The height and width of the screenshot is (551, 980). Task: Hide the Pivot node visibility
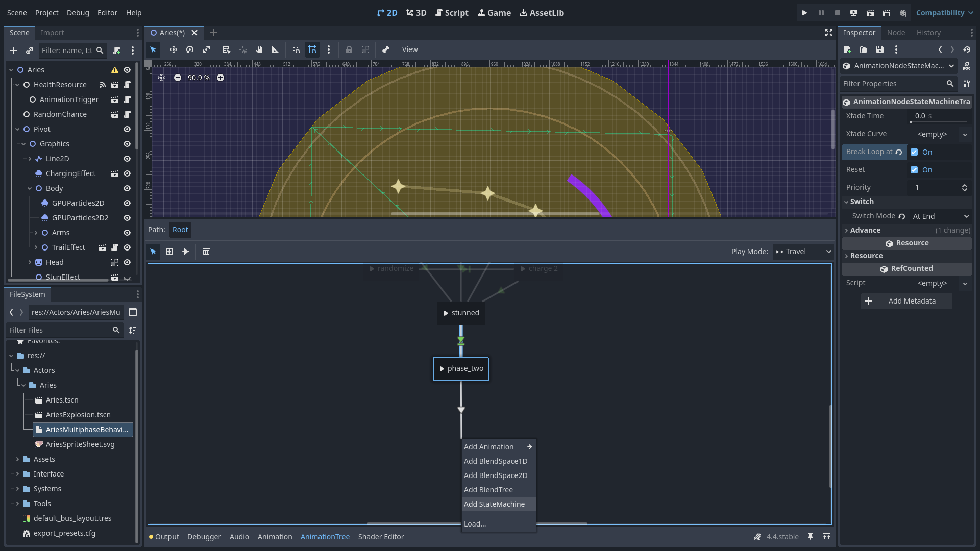tap(127, 129)
